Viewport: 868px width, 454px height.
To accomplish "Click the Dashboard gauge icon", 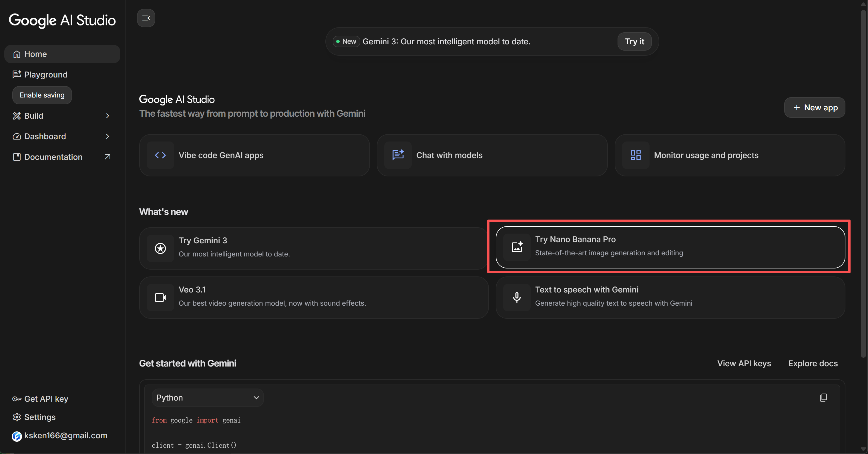I will click(x=17, y=136).
